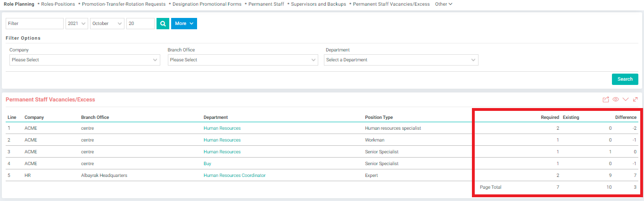Open the More dropdown button
The height and width of the screenshot is (201, 644).
pyautogui.click(x=184, y=24)
